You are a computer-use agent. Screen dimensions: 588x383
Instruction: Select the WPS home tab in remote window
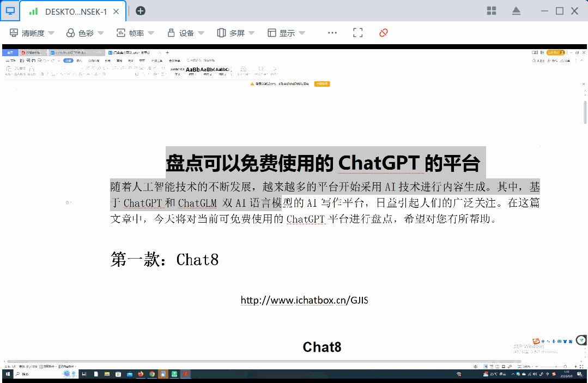coord(10,52)
